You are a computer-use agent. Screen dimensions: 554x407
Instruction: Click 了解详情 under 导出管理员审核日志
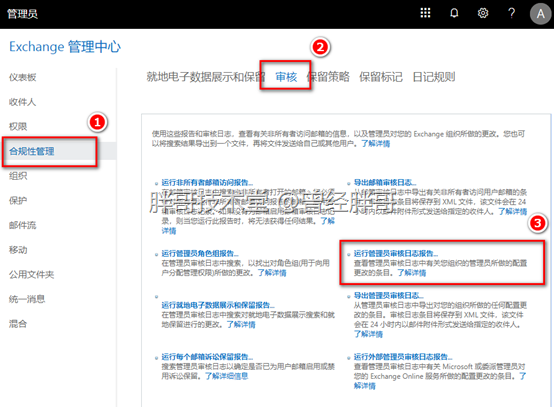pos(369,334)
